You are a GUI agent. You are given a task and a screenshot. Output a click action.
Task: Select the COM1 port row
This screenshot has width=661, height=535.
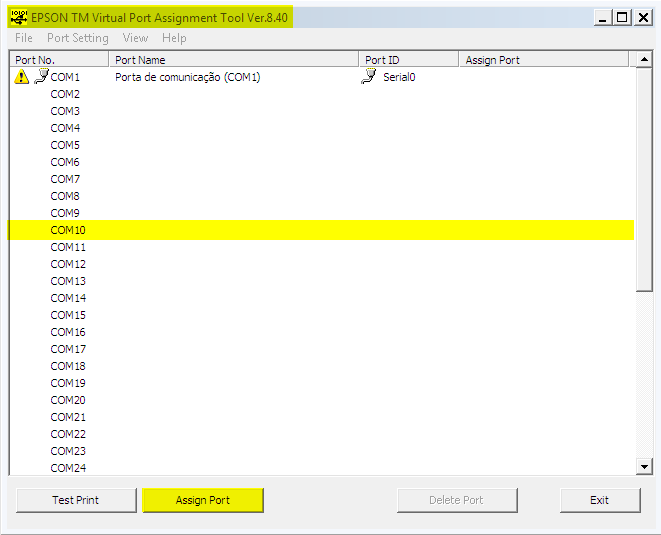[322, 77]
